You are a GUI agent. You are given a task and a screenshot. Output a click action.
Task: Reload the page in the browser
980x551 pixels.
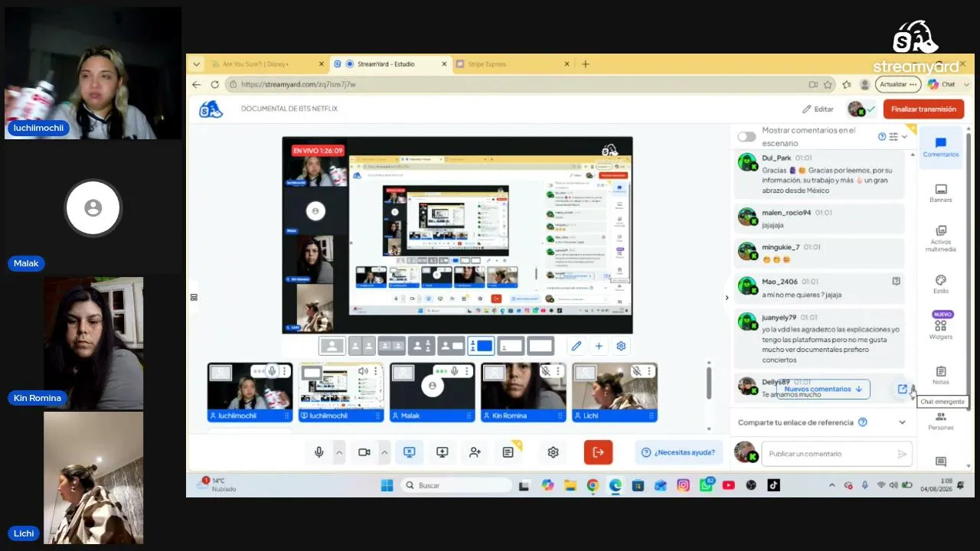pos(214,84)
